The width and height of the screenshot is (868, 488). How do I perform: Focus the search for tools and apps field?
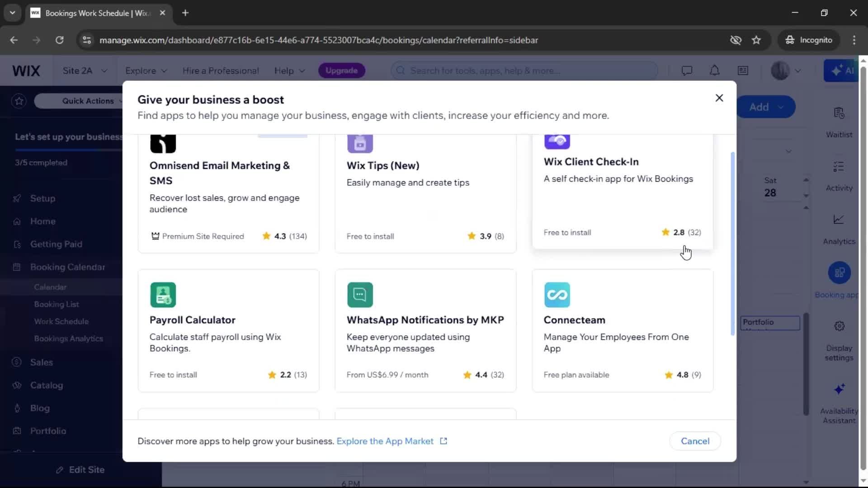(x=524, y=70)
